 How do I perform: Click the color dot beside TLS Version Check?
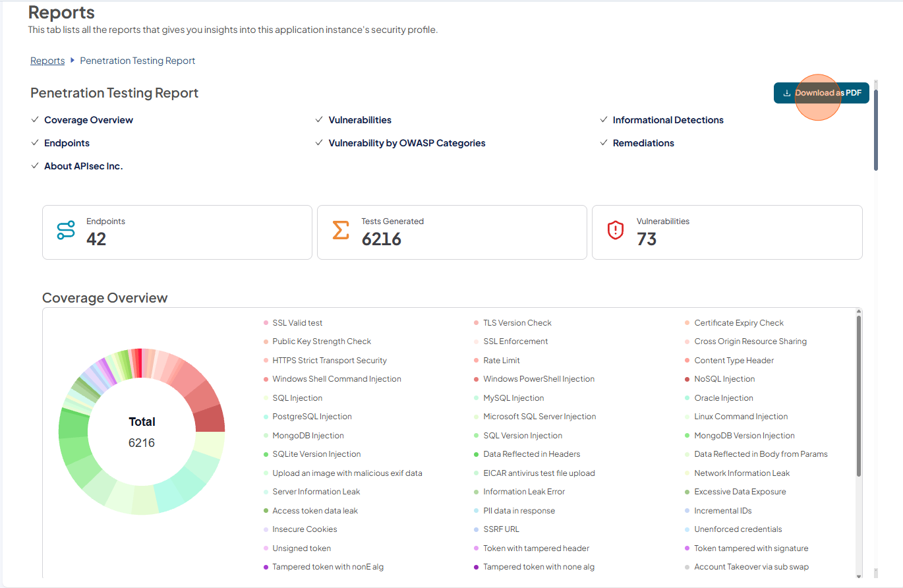click(477, 323)
